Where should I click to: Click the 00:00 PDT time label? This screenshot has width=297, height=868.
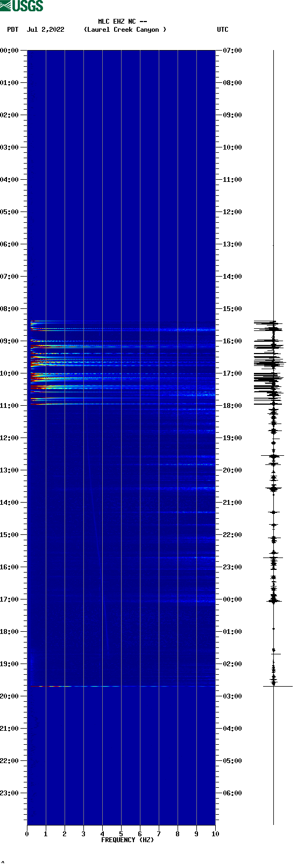tap(9, 51)
